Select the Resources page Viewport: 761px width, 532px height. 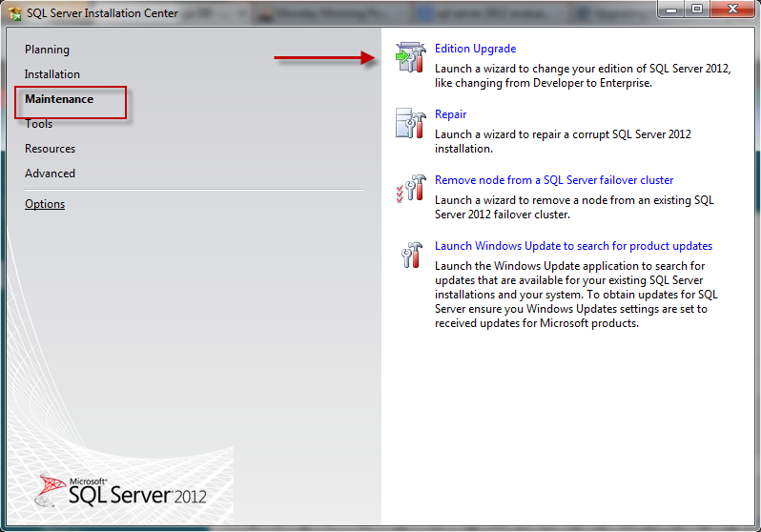tap(50, 149)
